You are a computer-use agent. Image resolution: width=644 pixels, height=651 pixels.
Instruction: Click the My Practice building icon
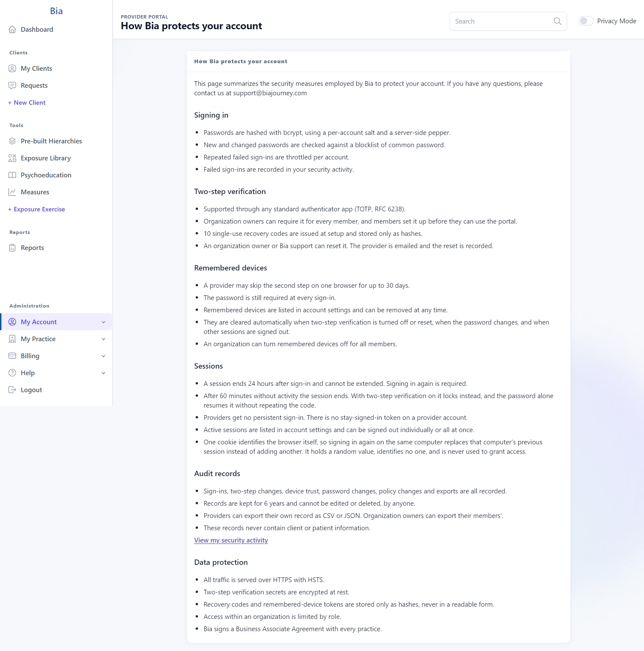click(12, 339)
